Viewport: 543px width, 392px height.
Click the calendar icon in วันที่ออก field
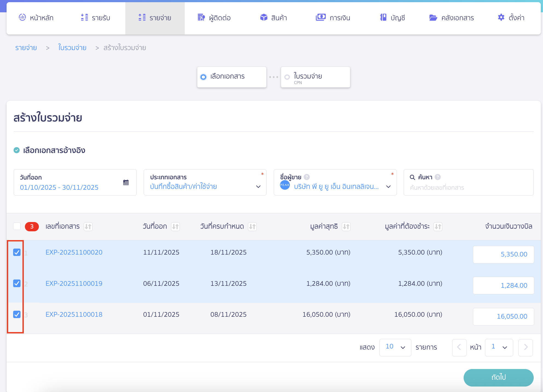[x=126, y=182]
